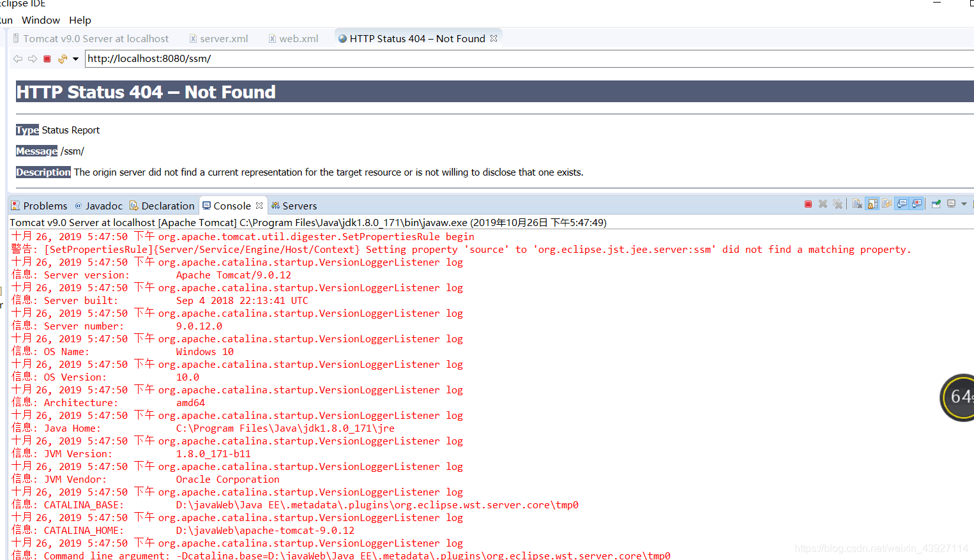This screenshot has height=560, width=974.
Task: Switch to the Servers view
Action: click(294, 206)
